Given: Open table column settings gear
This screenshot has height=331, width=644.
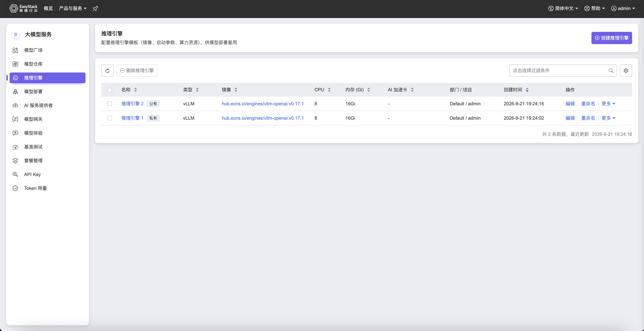Looking at the screenshot, I should [x=626, y=71].
